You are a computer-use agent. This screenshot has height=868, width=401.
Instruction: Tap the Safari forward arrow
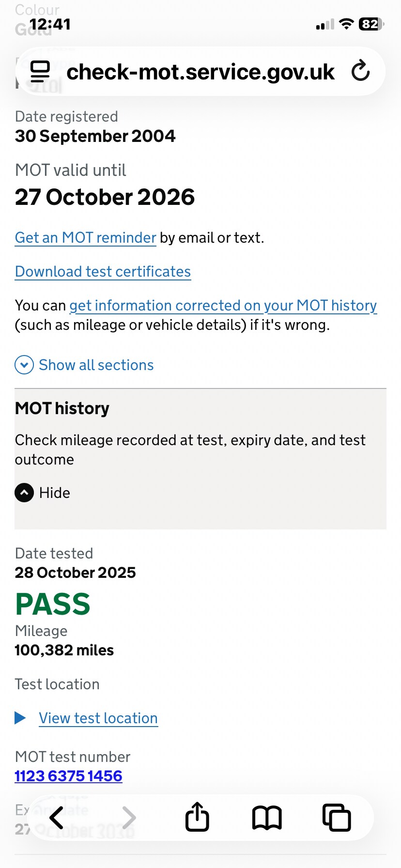pyautogui.click(x=129, y=818)
